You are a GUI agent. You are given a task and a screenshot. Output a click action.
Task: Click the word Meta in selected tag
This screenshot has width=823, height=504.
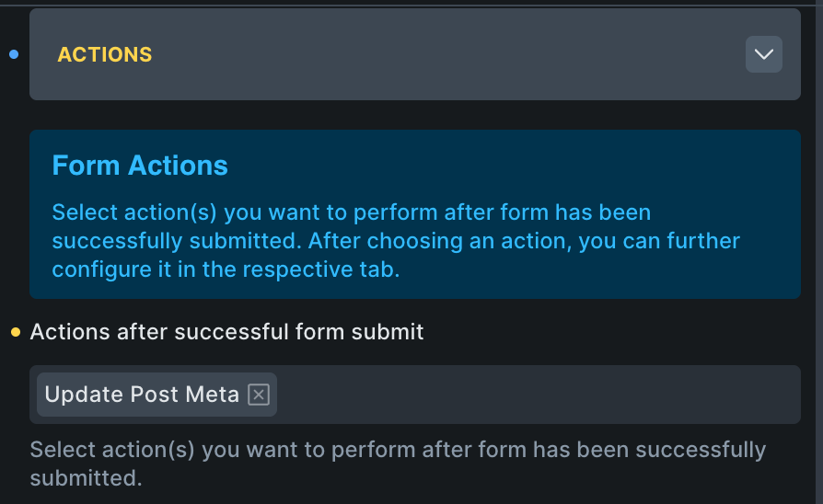[212, 395]
